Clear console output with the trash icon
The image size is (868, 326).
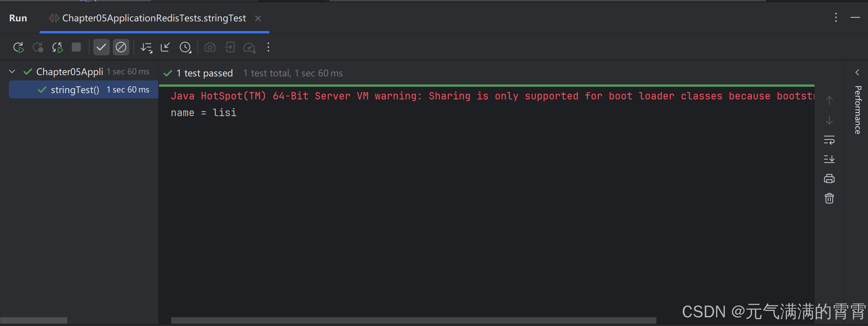(x=829, y=199)
